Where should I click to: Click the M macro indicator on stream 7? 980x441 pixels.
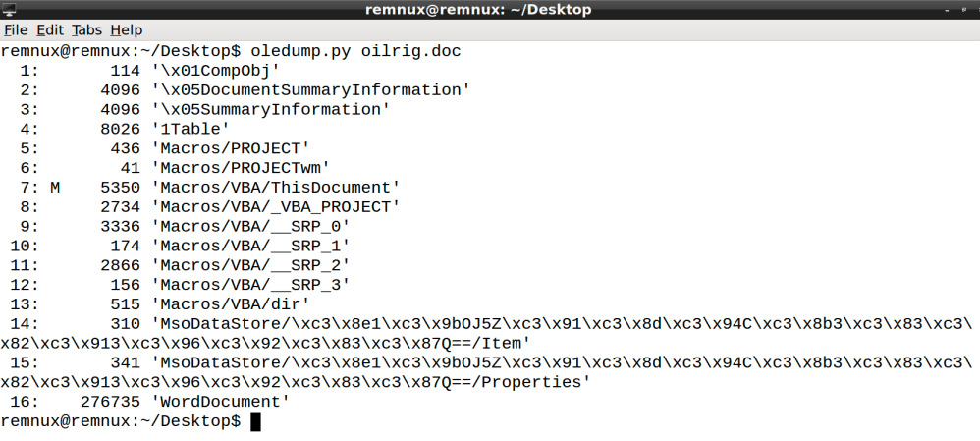click(55, 187)
